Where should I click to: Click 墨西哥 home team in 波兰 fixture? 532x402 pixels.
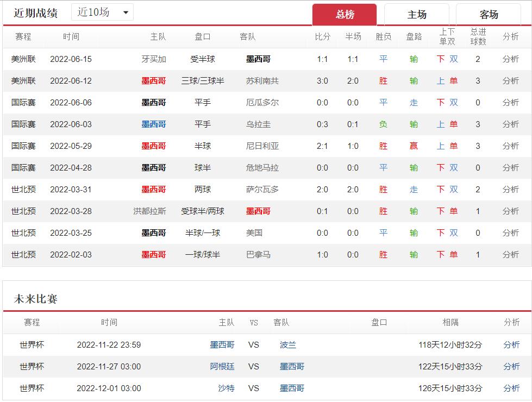coord(222,344)
